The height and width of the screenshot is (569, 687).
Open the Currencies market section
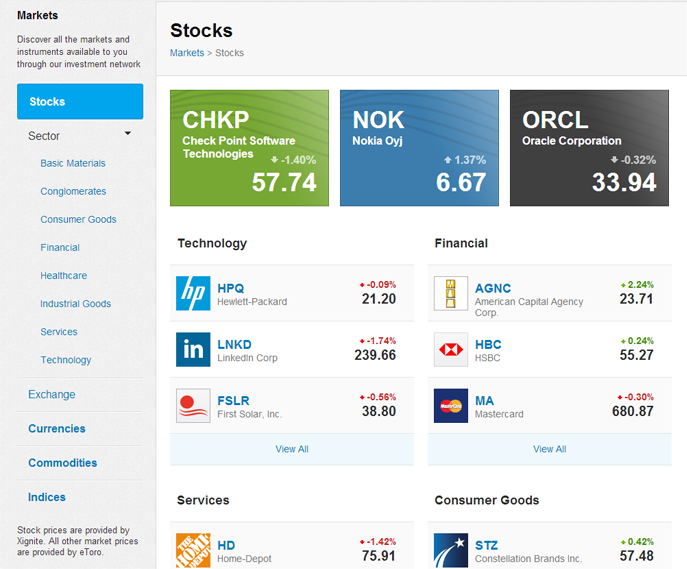[57, 428]
